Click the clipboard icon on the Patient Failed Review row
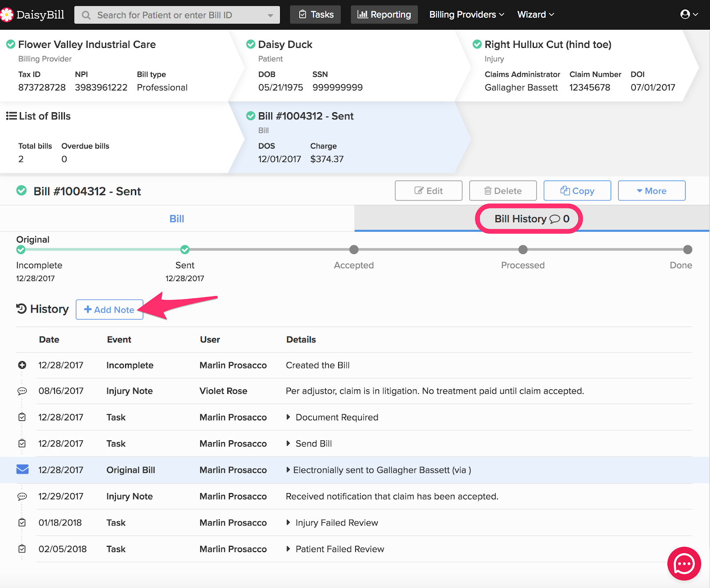 click(22, 549)
